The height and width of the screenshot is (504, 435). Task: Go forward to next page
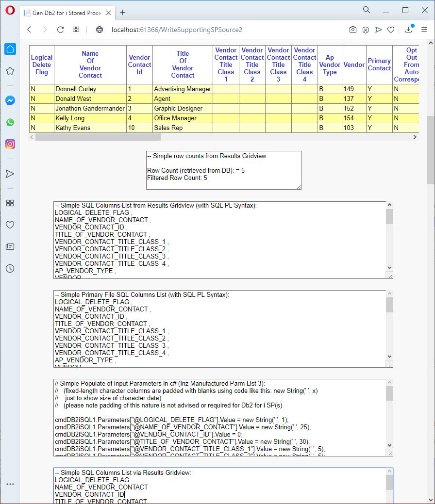click(45, 30)
